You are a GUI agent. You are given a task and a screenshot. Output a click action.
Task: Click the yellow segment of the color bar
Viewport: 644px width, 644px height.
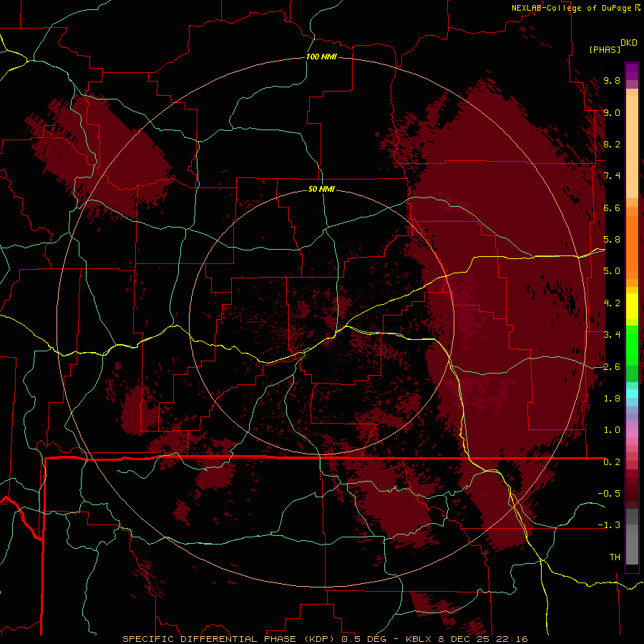tap(632, 306)
